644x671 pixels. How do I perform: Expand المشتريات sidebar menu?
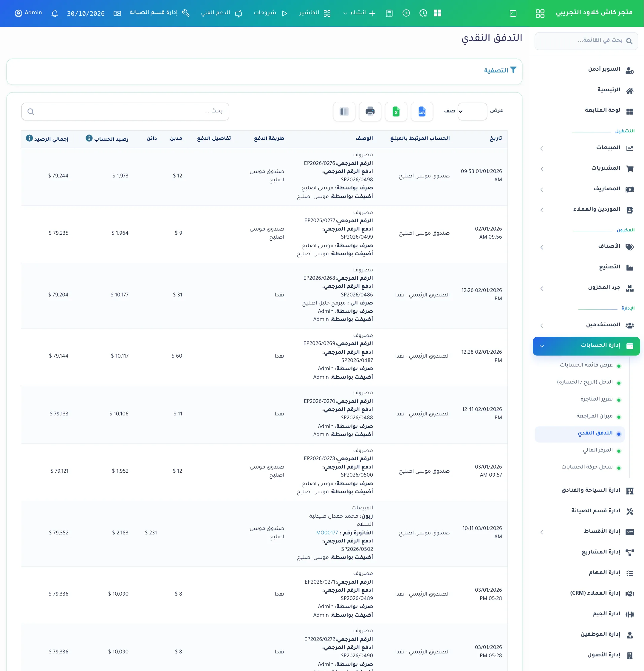[586, 168]
